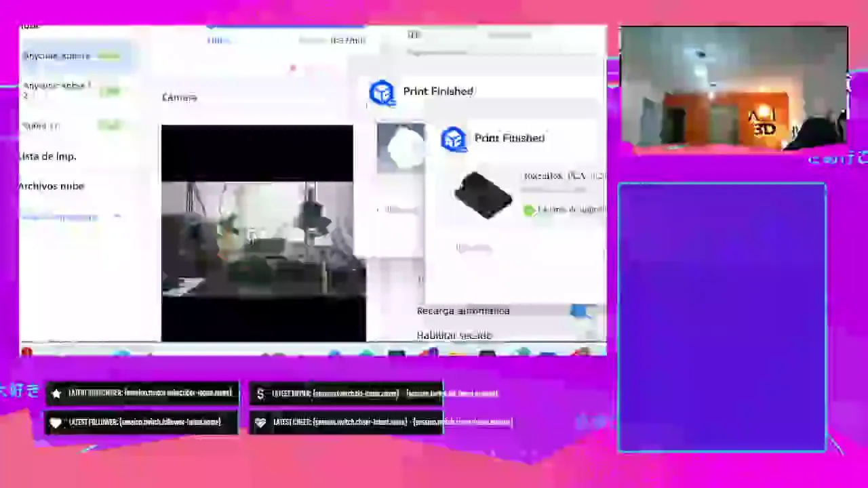Click the empty purple chat box panel
Image resolution: width=868 pixels, height=488 pixels.
(722, 317)
